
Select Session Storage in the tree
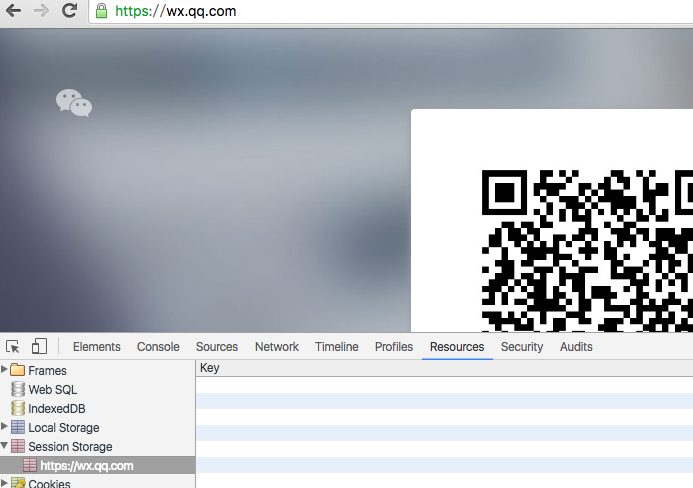pyautogui.click(x=70, y=446)
